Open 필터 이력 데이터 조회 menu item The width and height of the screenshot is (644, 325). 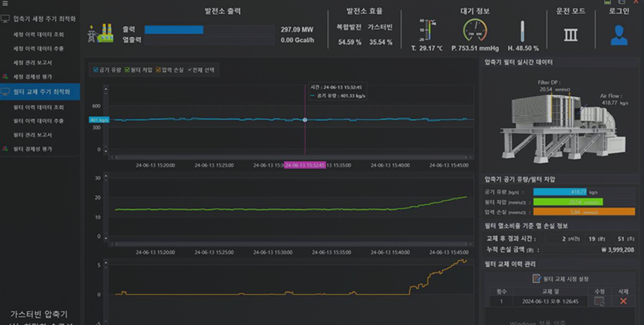tap(39, 107)
